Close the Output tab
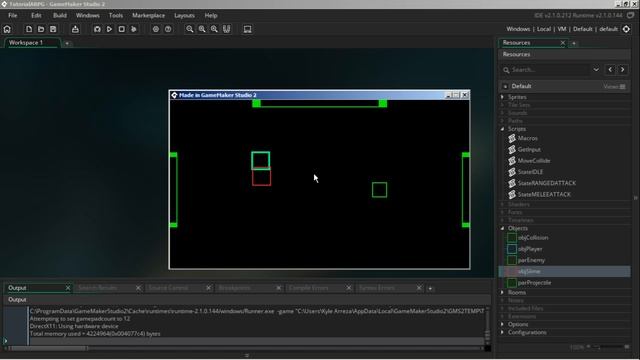 click(x=68, y=288)
